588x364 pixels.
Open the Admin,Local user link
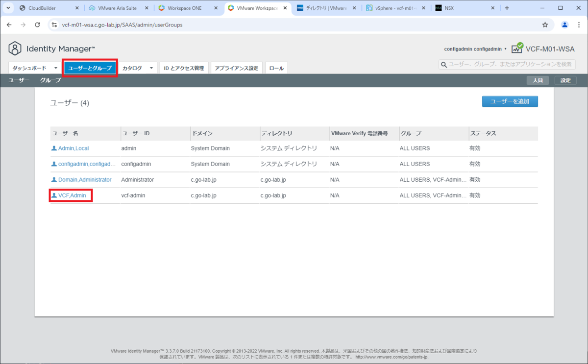click(x=73, y=148)
